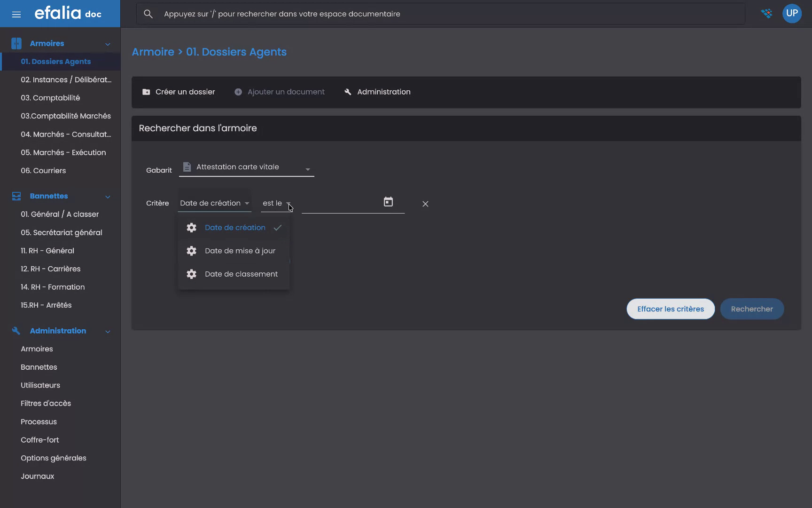Open the calendar date picker in the criteria row
Screen dimensions: 812x508
388,201
